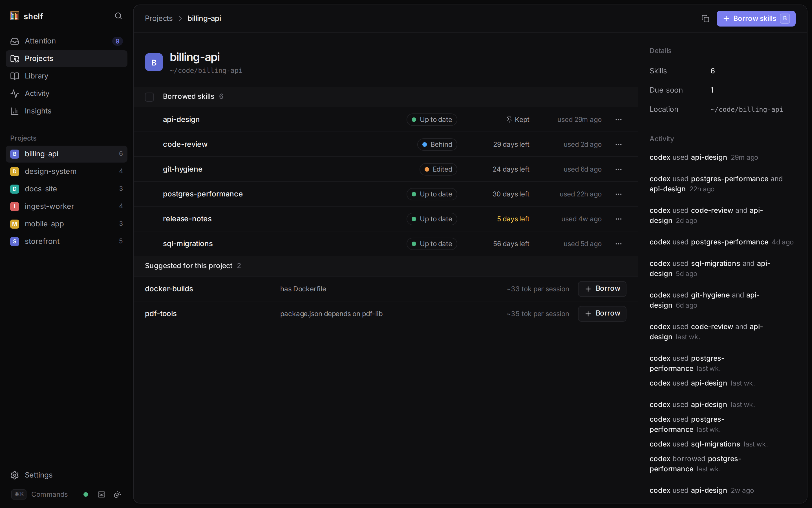Open the more options menu for code-review
Image resolution: width=812 pixels, height=508 pixels.
pyautogui.click(x=618, y=144)
